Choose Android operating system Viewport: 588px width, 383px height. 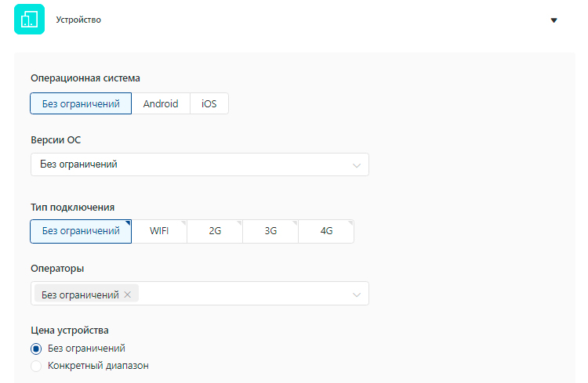[x=161, y=103]
